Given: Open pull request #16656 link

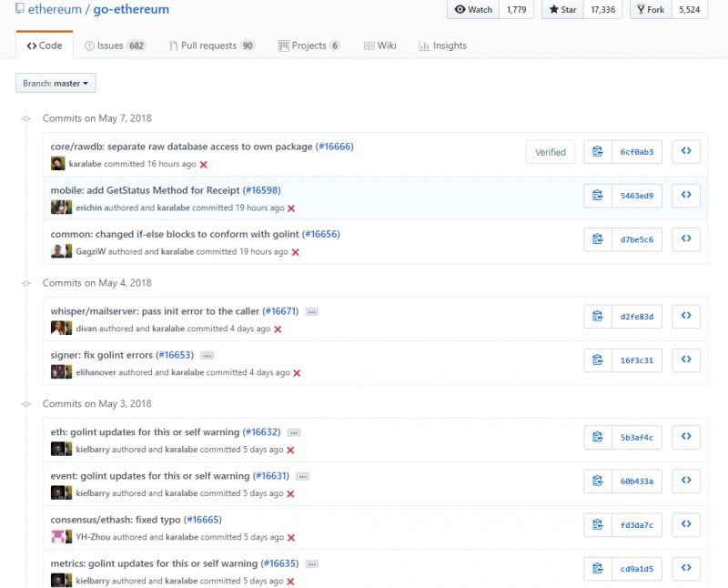Looking at the screenshot, I should (x=321, y=234).
